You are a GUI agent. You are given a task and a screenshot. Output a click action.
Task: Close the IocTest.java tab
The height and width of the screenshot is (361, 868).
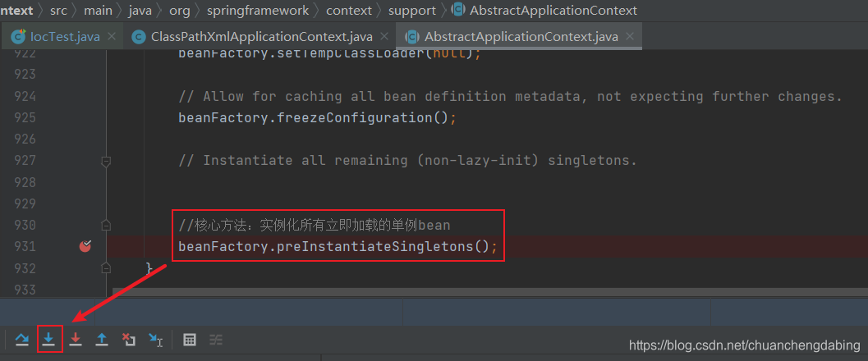(111, 37)
